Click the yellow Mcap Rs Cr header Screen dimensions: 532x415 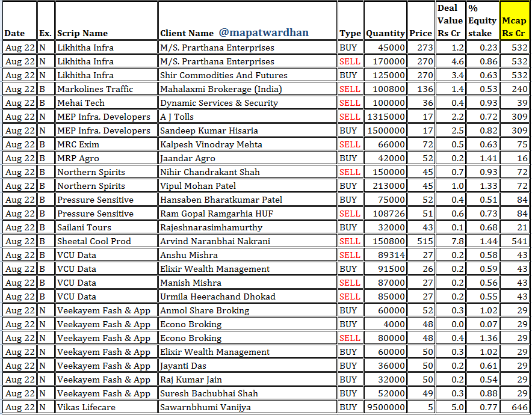pos(515,20)
